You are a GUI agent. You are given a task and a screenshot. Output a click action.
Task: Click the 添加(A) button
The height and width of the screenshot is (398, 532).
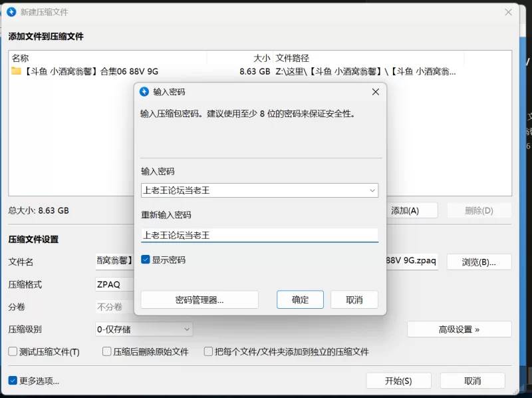click(x=412, y=210)
